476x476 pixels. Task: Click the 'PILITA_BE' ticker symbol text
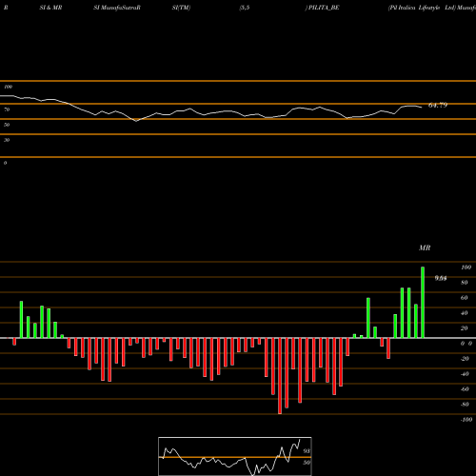[x=324, y=8]
